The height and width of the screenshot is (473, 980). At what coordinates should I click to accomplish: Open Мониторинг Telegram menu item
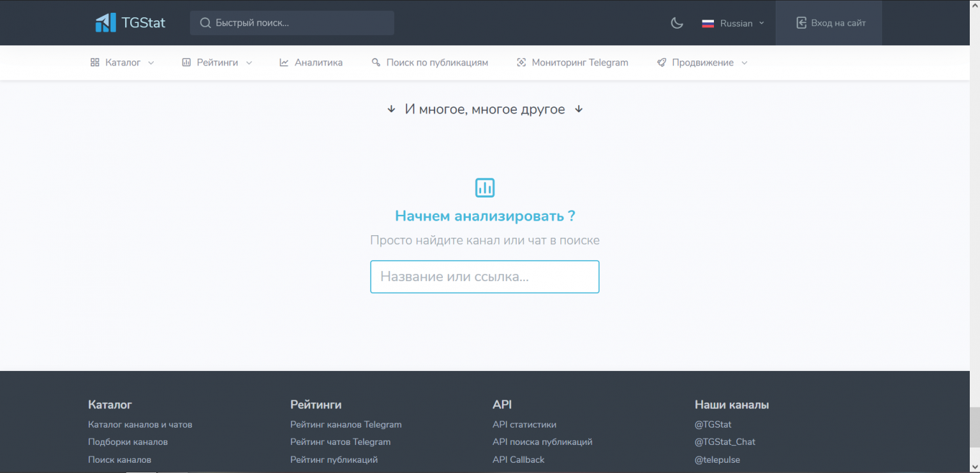(572, 62)
